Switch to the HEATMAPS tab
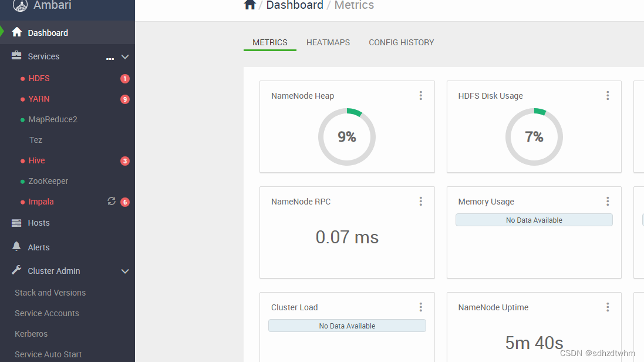This screenshot has height=362, width=644. click(328, 42)
